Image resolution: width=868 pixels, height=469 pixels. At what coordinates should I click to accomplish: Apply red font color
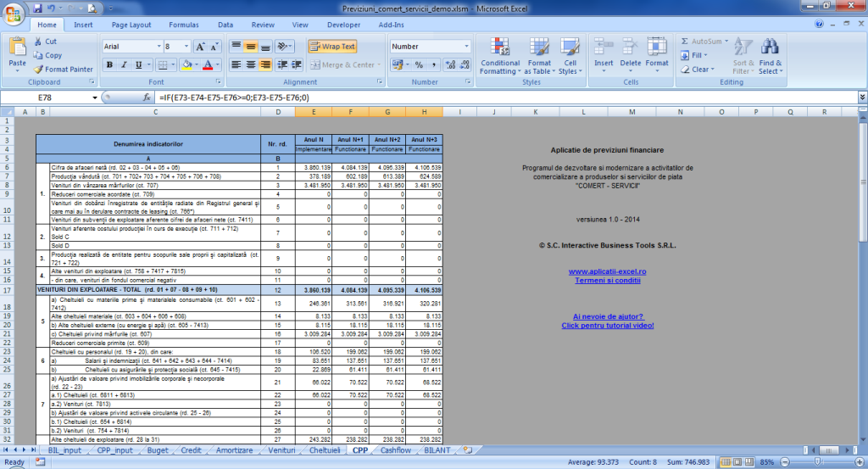[x=208, y=64]
